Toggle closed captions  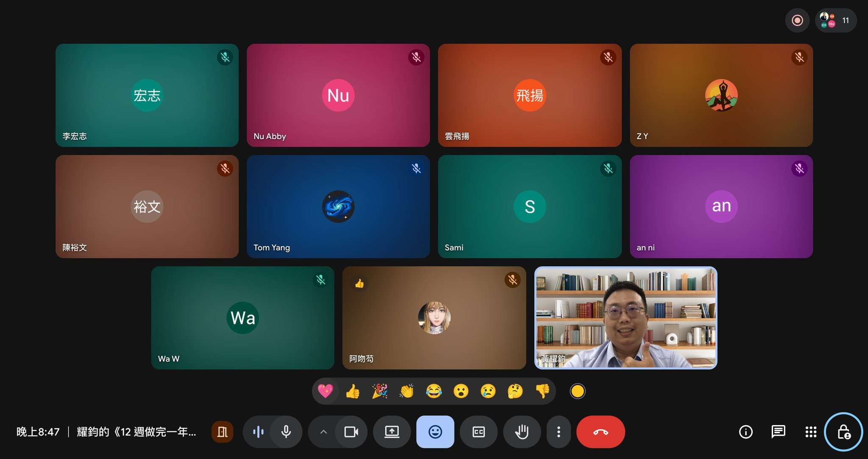pyautogui.click(x=479, y=432)
